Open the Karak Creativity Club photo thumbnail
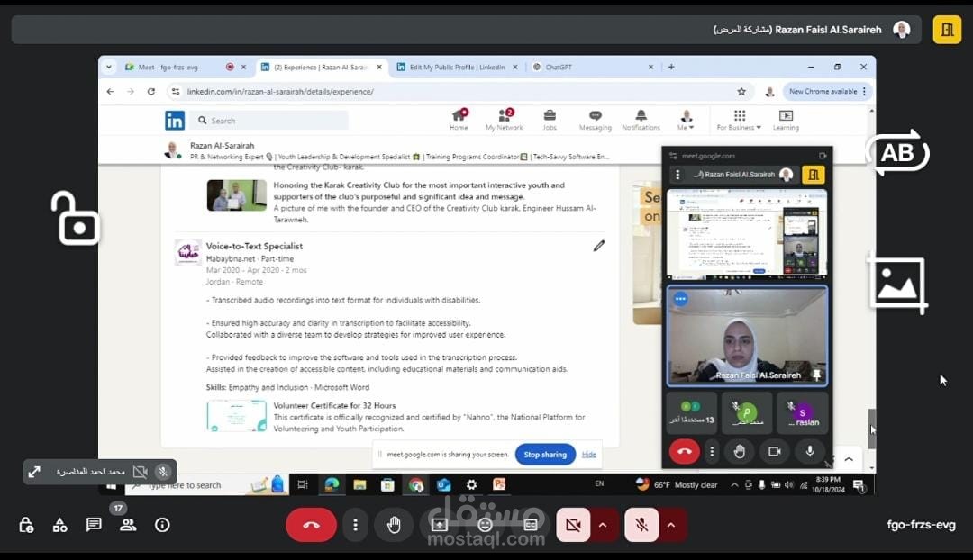The width and height of the screenshot is (973, 560). 236,195
